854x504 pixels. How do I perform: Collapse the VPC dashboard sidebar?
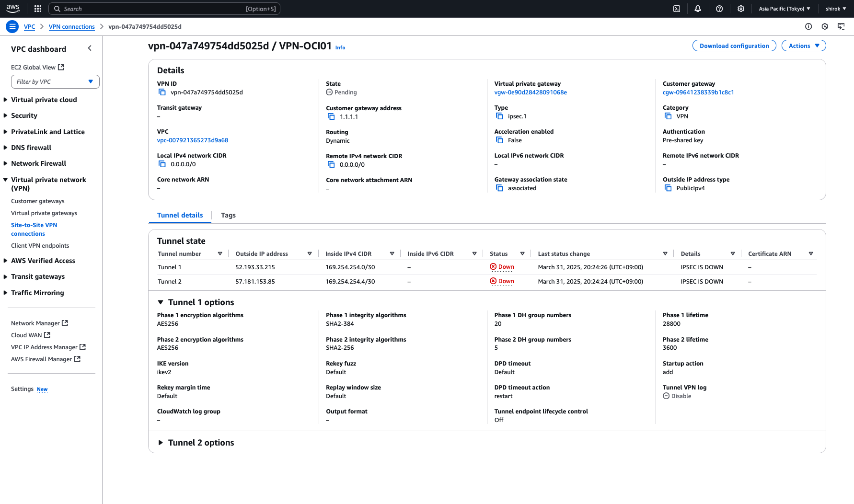click(90, 48)
